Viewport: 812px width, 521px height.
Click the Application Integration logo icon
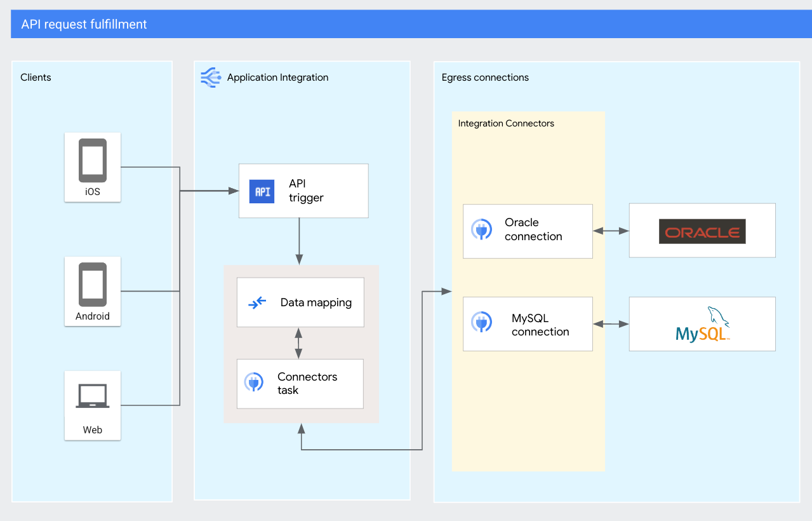[x=210, y=77]
